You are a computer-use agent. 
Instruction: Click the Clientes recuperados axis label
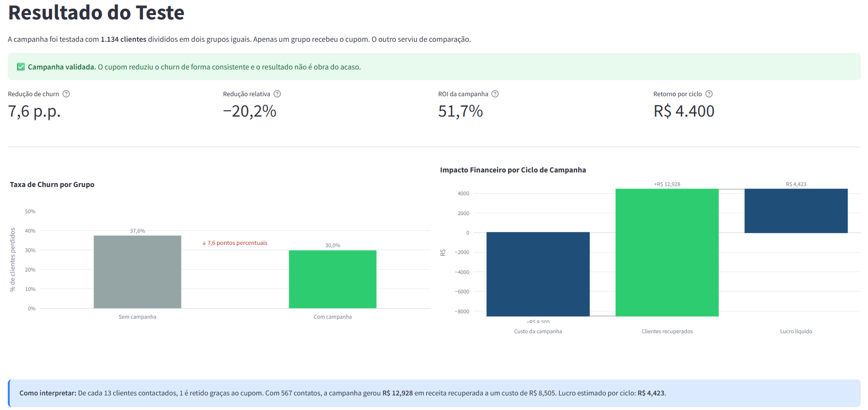(x=667, y=331)
